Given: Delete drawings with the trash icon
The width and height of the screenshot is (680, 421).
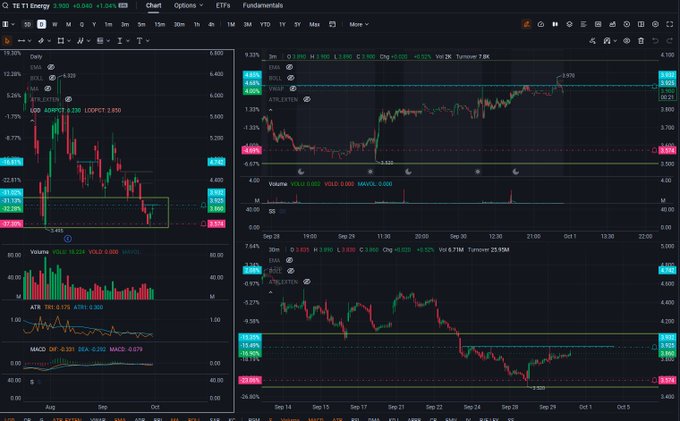Looking at the screenshot, I should pos(641,41).
